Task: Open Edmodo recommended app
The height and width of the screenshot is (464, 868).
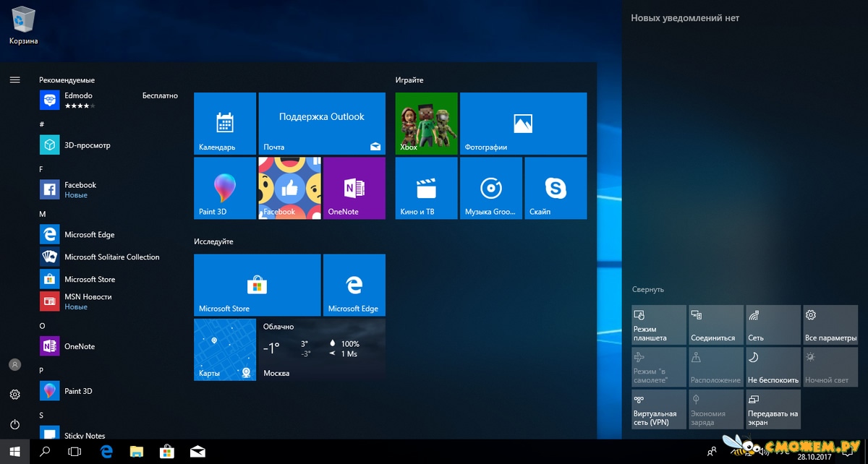Action: click(x=109, y=100)
